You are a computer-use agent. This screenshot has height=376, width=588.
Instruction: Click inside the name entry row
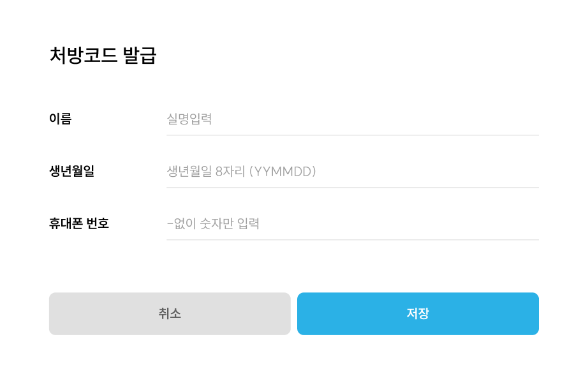(351, 118)
